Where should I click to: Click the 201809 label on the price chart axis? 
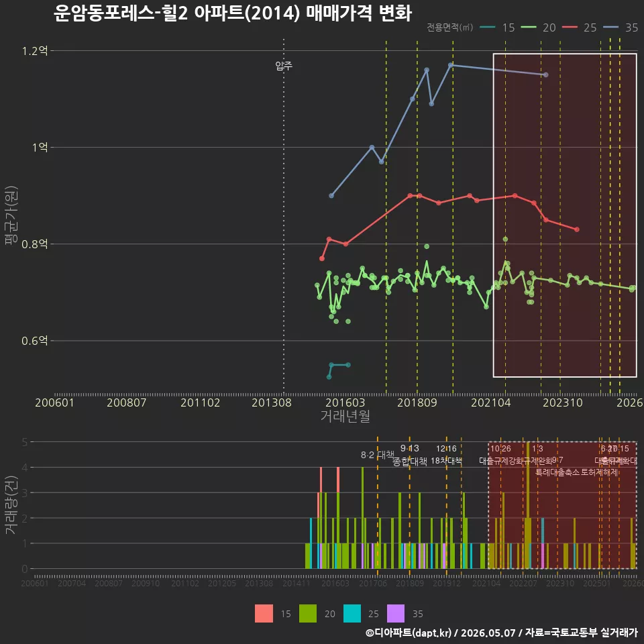417,402
